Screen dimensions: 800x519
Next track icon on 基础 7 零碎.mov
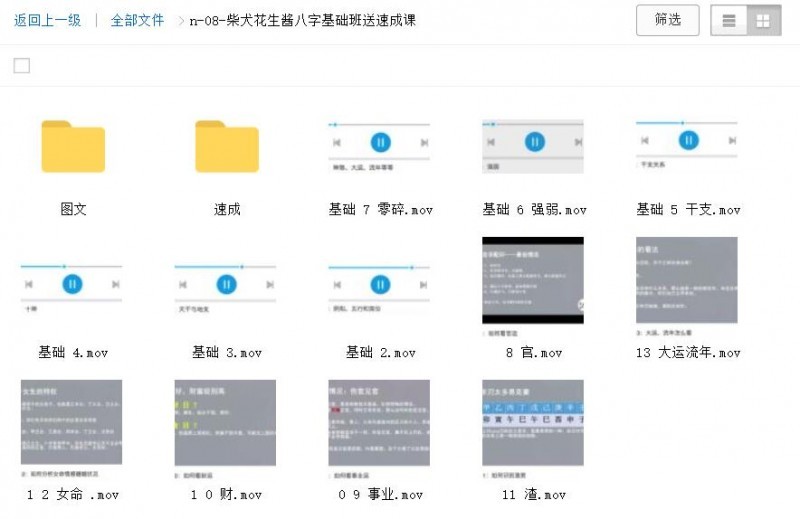tap(424, 143)
